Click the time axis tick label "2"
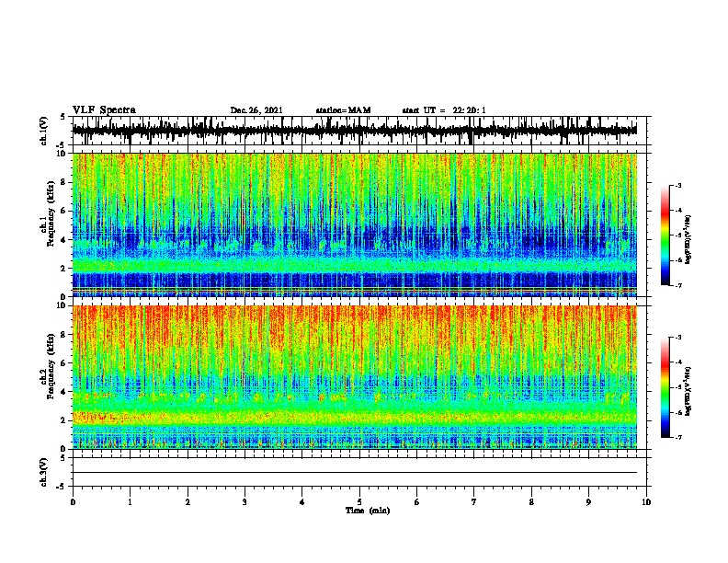The height and width of the screenshot is (563, 728). point(188,502)
